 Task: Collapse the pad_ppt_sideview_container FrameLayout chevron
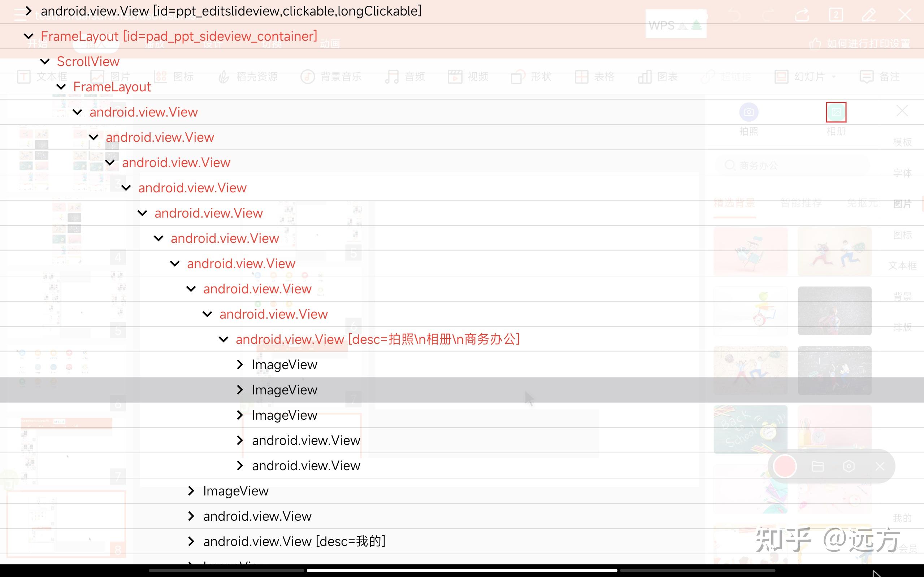28,36
